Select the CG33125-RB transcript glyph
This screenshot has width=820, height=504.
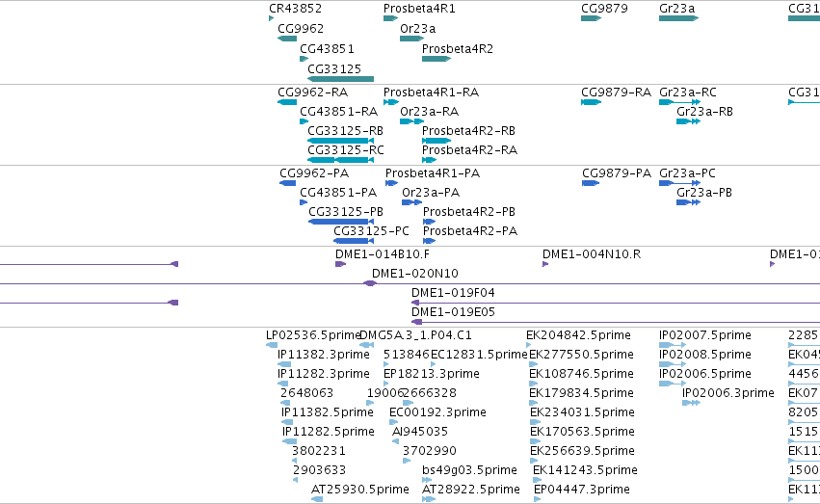tap(340, 141)
